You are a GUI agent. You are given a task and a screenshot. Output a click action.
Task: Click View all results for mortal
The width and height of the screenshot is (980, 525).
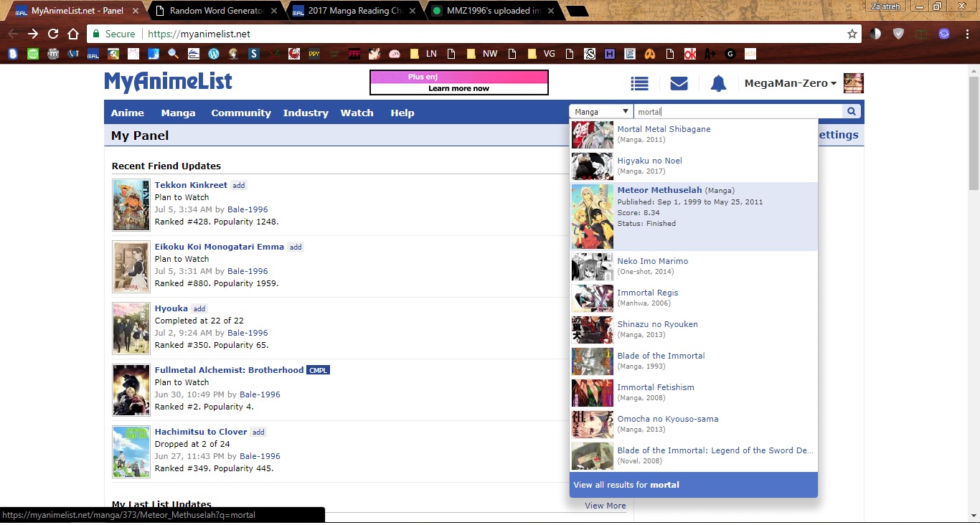(694, 485)
